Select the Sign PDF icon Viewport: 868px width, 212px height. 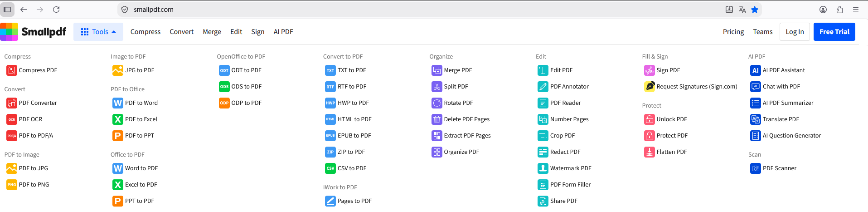point(649,70)
